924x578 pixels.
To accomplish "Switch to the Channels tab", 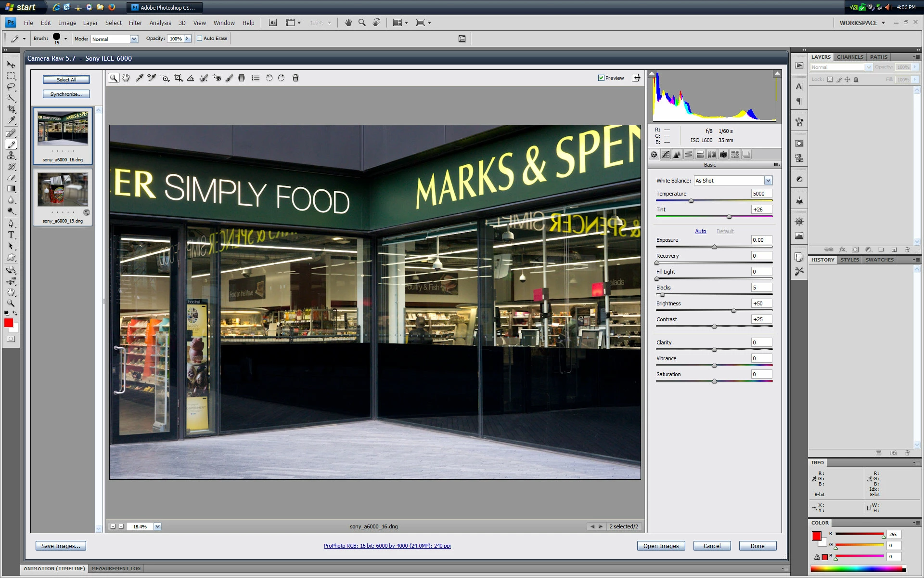I will [849, 57].
